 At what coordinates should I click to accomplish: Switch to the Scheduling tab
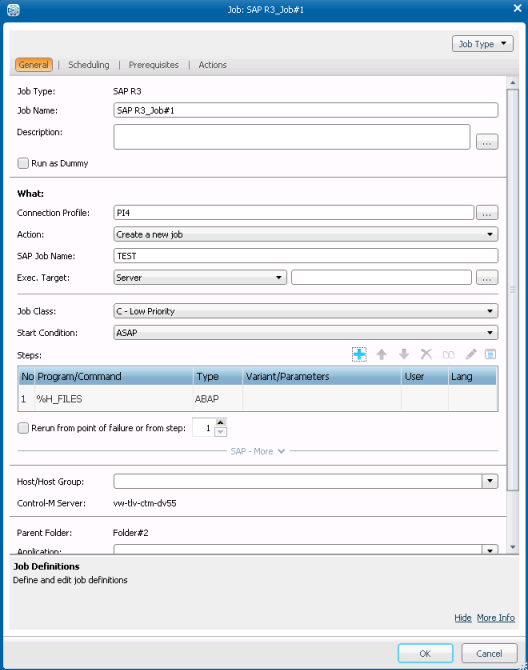pos(89,65)
